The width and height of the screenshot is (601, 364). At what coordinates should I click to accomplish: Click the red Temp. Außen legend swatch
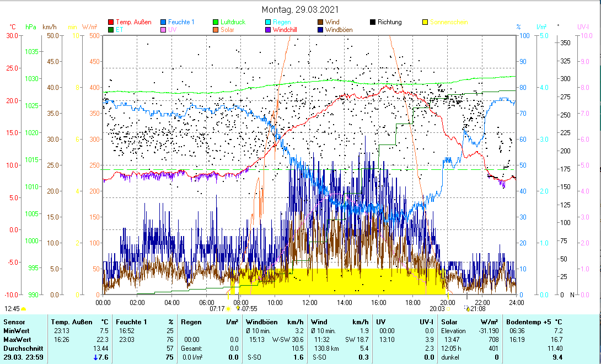tap(111, 23)
